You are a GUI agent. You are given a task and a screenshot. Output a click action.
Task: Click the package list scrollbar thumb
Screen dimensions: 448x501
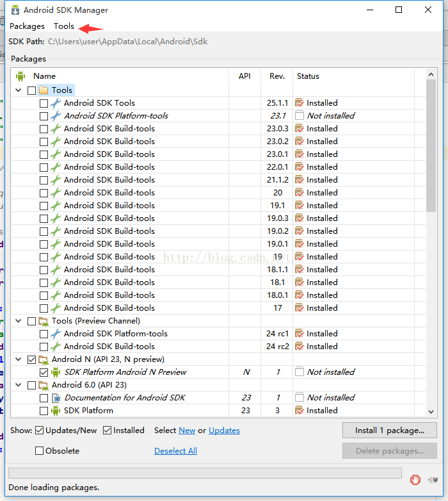coord(431,145)
